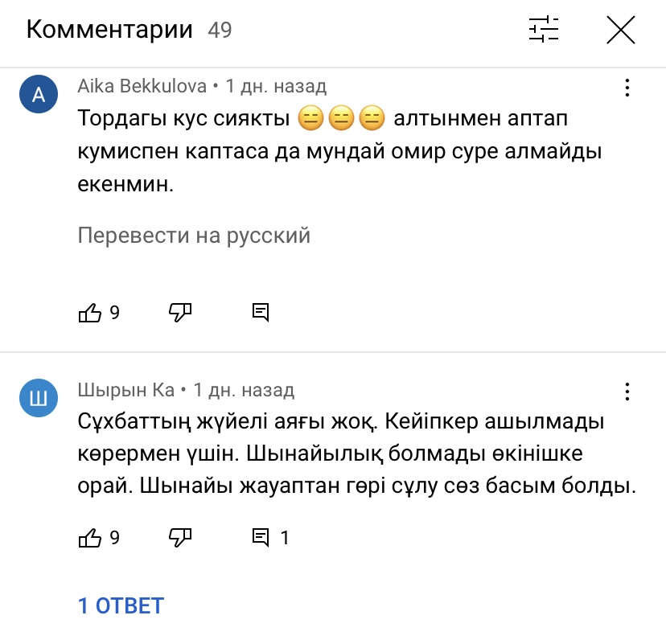Image resolution: width=666 pixels, height=644 pixels.
Task: Click 'Перевести на русский' translate link
Action: click(x=194, y=236)
